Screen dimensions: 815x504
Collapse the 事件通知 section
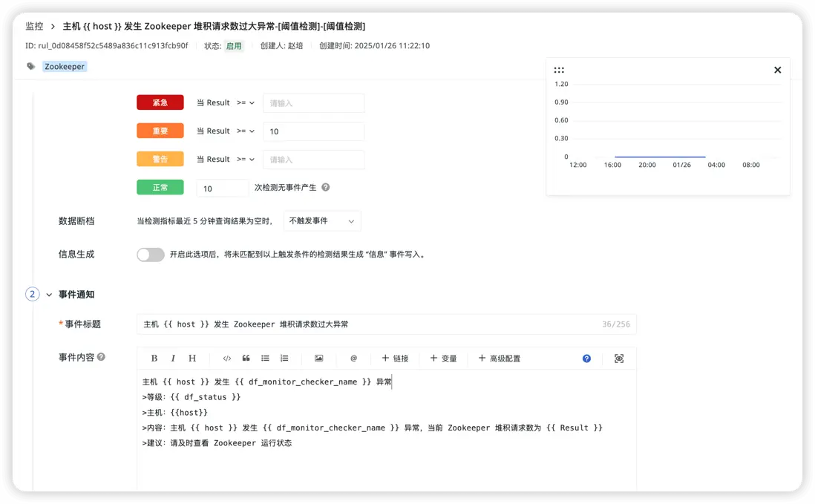tap(49, 294)
